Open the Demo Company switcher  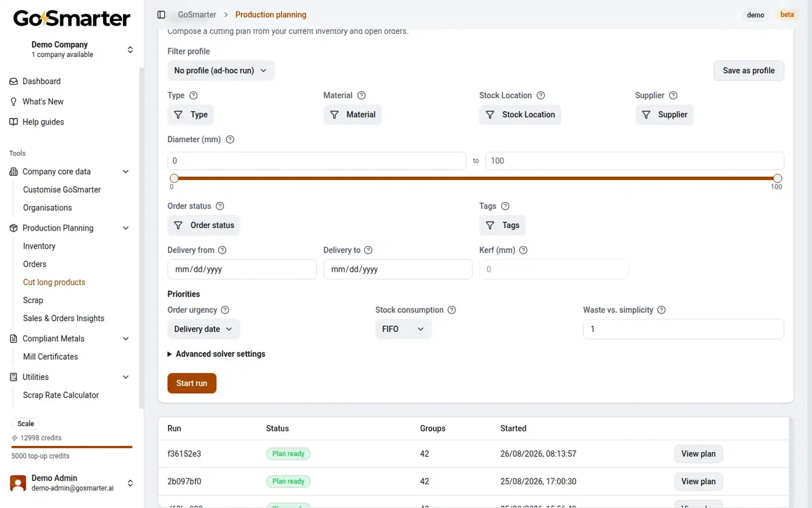(72, 49)
